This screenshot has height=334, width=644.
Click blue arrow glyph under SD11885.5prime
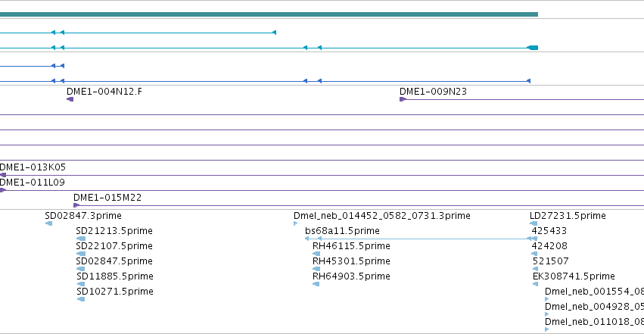pyautogui.click(x=81, y=284)
